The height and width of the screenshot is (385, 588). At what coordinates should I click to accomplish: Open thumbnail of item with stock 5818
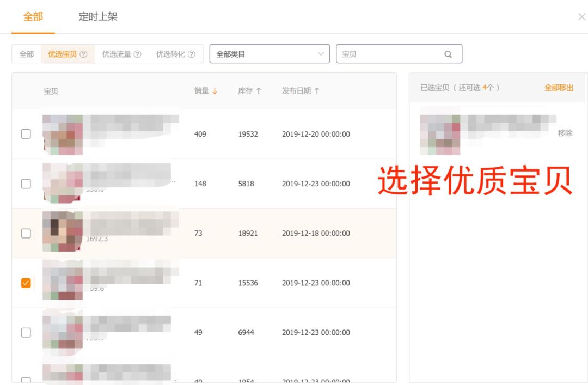(63, 184)
